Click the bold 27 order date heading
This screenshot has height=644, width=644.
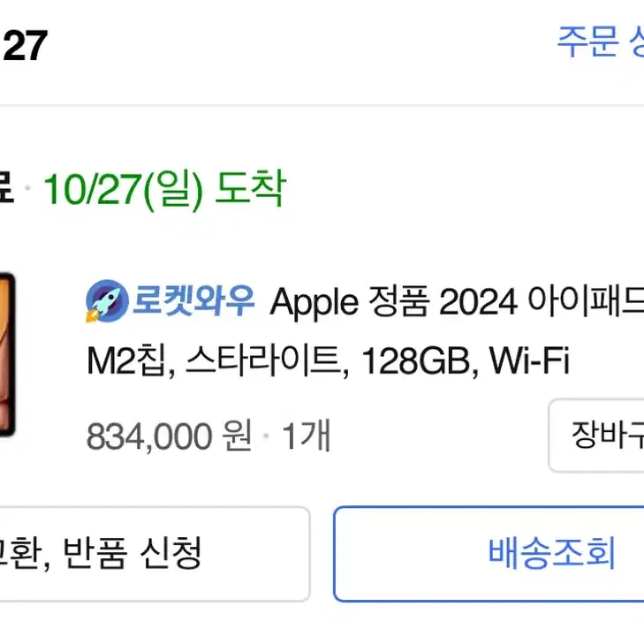[x=26, y=46]
